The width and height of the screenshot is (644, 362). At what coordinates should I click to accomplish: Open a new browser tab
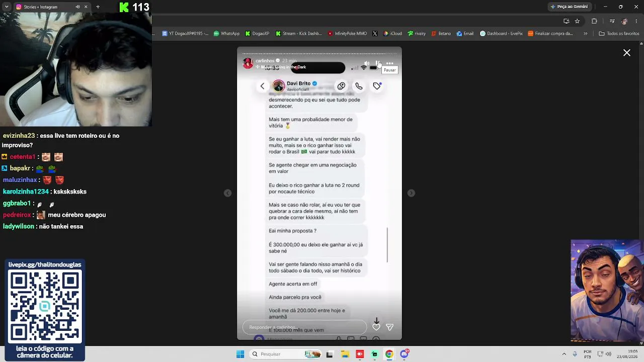98,7
